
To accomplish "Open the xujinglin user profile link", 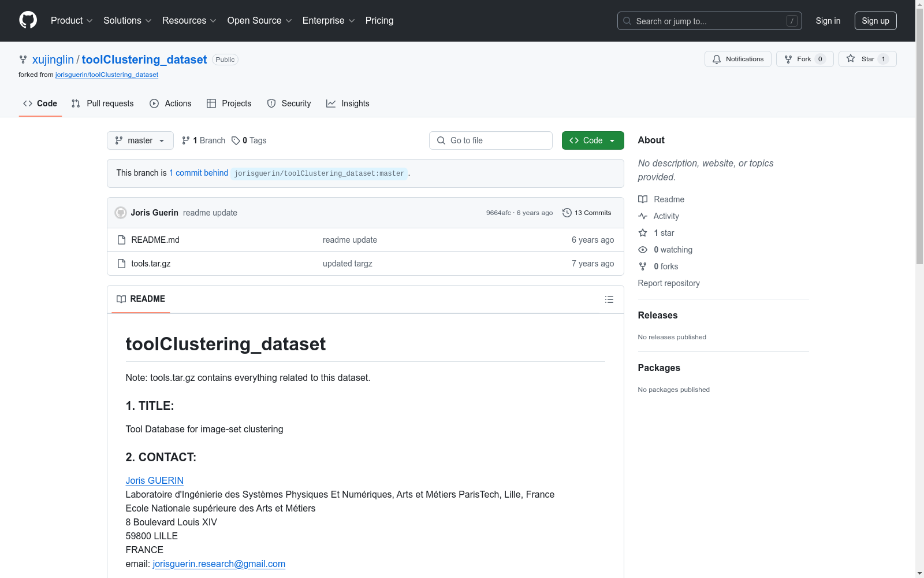I will click(x=53, y=60).
